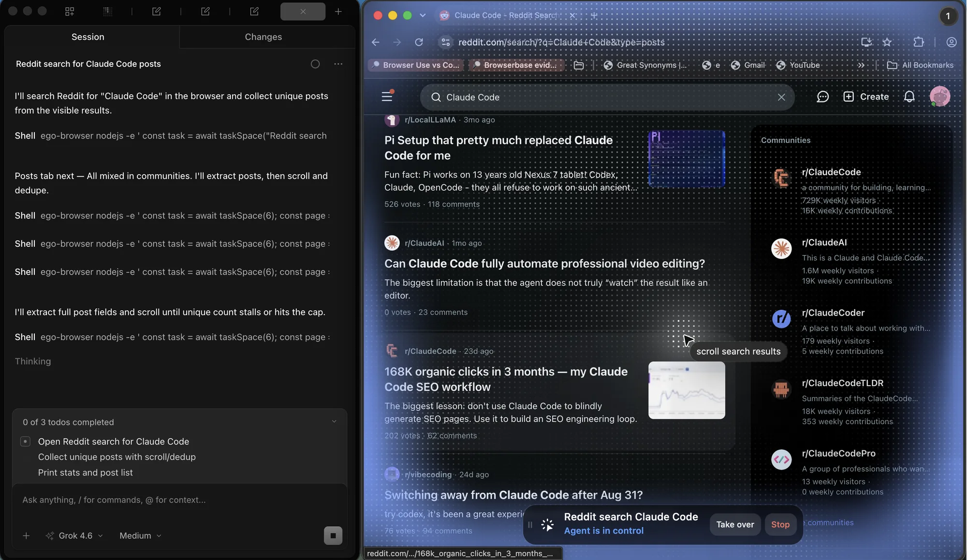The image size is (967, 560).
Task: Open r/ClaudeCodeTLDR community in sidebar
Action: coord(842,383)
